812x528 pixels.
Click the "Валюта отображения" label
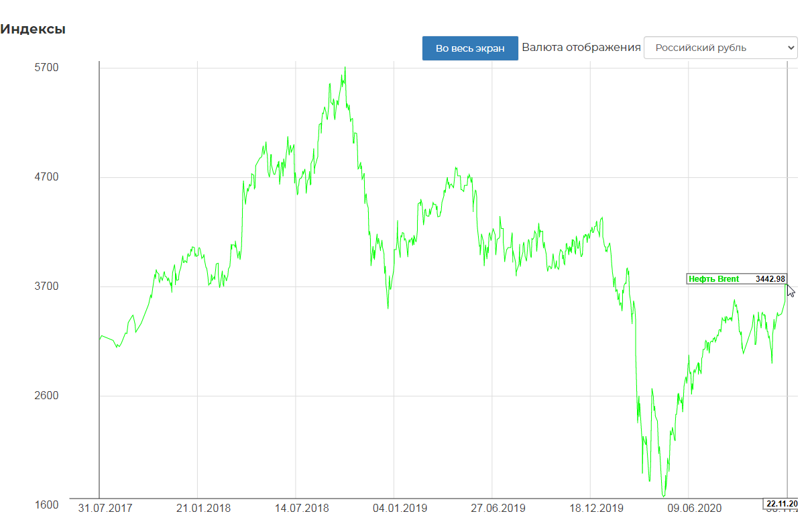pos(581,48)
